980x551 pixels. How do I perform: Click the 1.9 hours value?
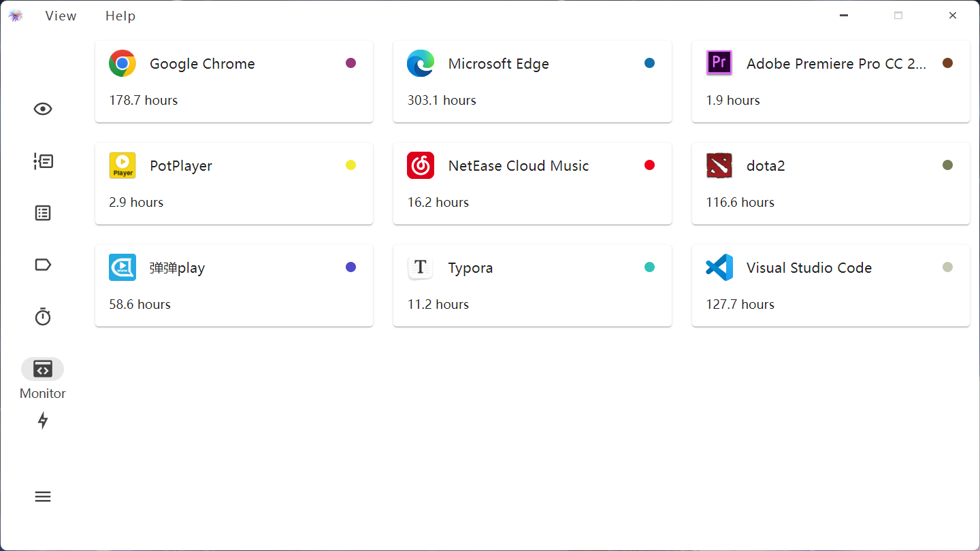pyautogui.click(x=733, y=100)
